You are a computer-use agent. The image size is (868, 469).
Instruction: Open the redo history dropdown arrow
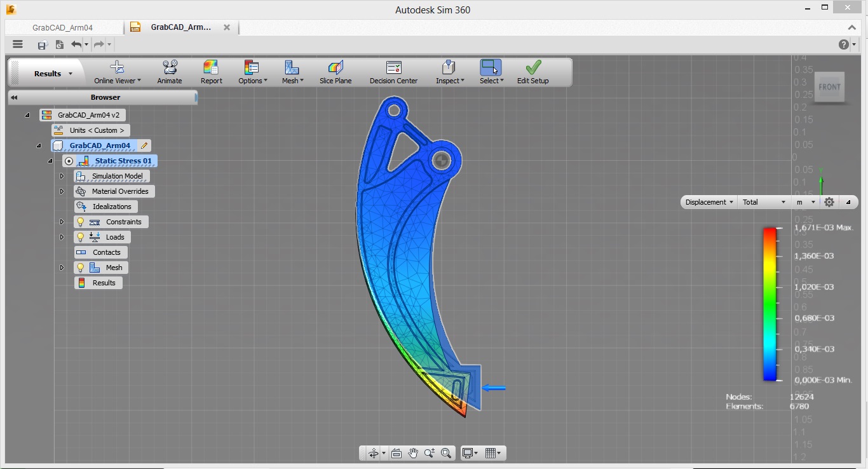109,44
